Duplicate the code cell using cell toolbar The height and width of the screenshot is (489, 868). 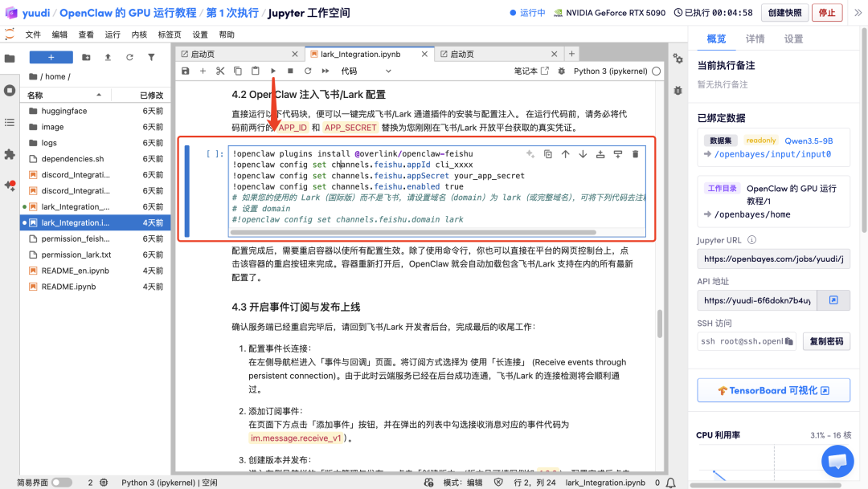tap(547, 154)
